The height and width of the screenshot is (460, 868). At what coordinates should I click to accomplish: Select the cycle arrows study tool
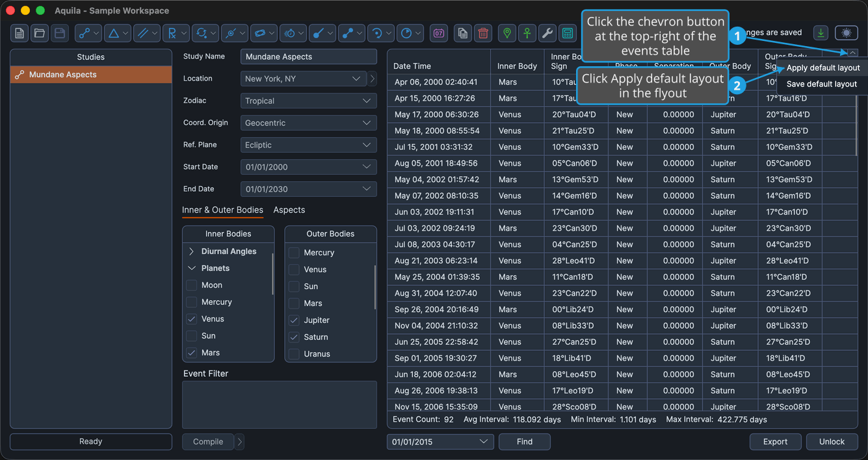coord(205,33)
